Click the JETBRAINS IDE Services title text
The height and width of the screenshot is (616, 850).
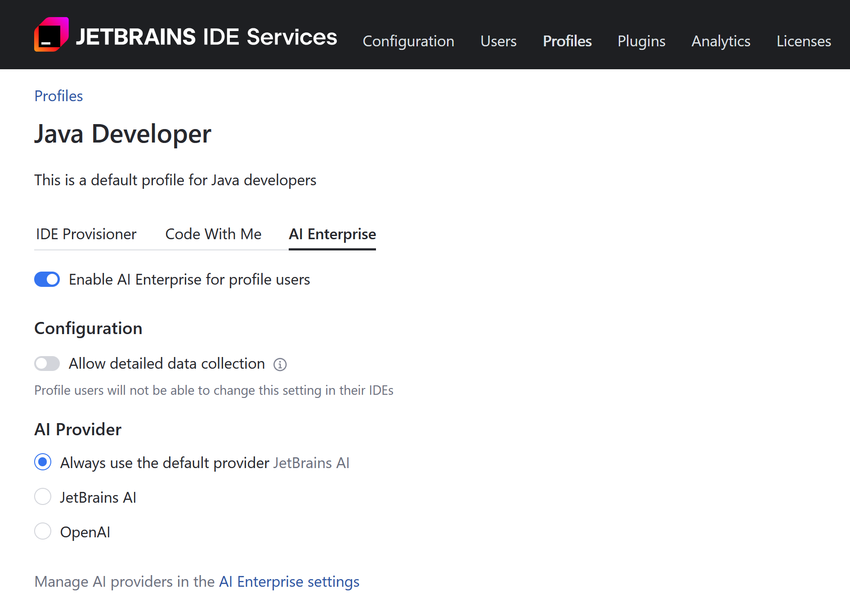206,37
